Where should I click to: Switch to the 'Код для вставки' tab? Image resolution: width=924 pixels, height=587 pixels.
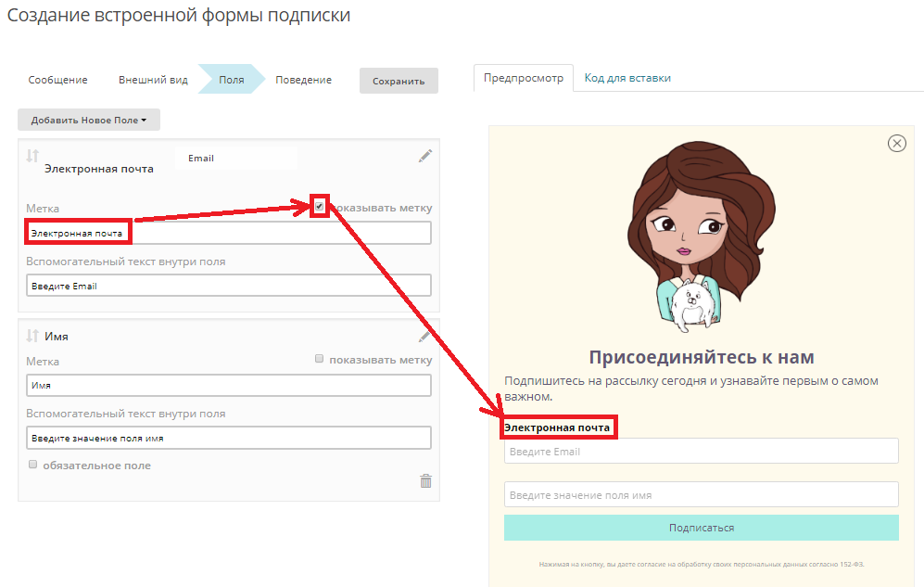coord(627,78)
